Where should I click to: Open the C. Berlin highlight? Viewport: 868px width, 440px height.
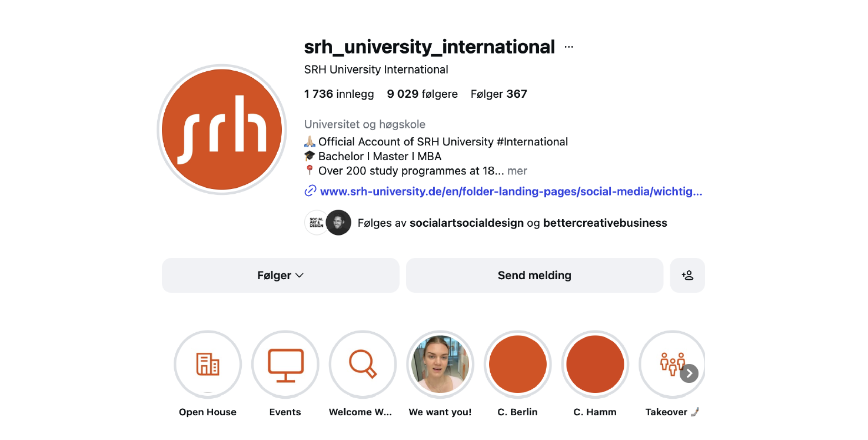pyautogui.click(x=518, y=365)
